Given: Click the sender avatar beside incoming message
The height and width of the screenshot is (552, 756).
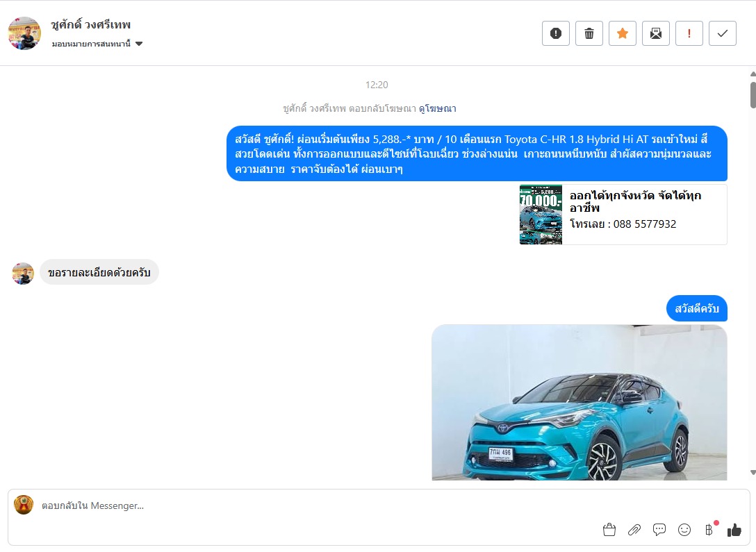Looking at the screenshot, I should (x=23, y=274).
